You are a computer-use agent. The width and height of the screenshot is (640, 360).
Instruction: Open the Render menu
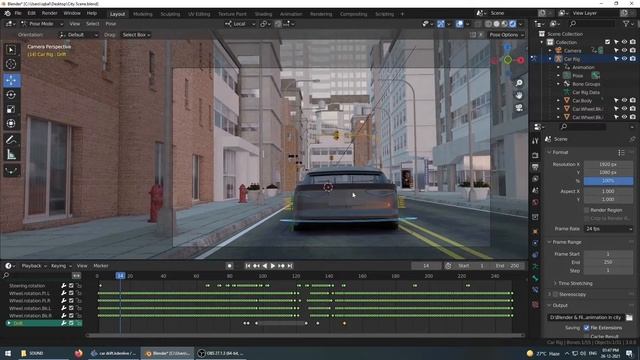pyautogui.click(x=49, y=13)
